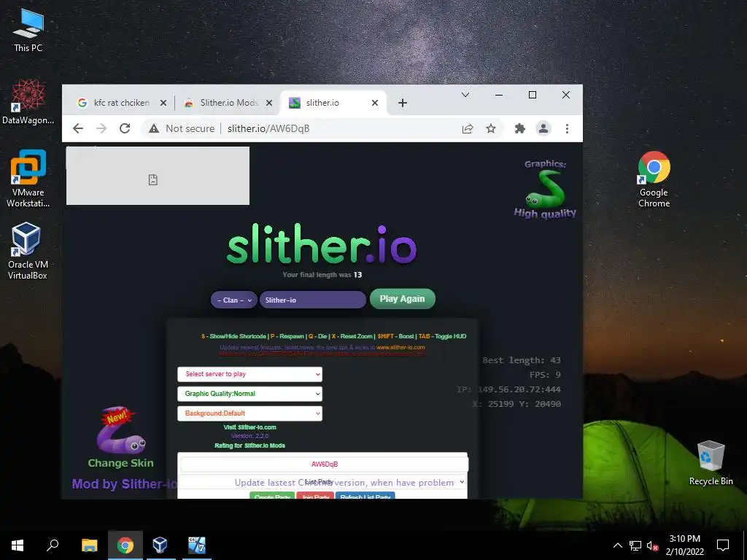
Task: Open Chrome extensions puzzle icon
Action: 519,128
